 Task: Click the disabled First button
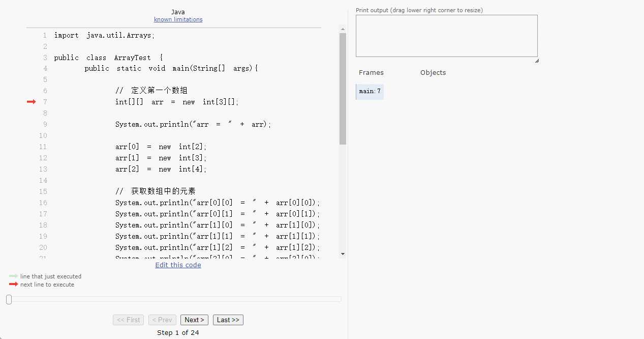[128, 320]
